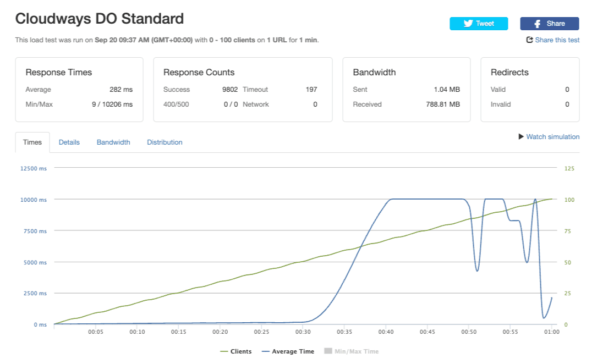Switch to the Details tab
The width and height of the screenshot is (592, 364).
coord(69,142)
